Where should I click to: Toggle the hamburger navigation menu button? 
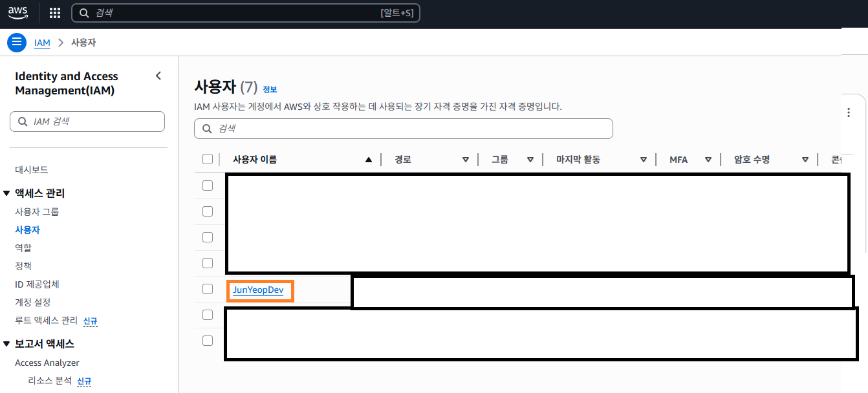tap(17, 43)
